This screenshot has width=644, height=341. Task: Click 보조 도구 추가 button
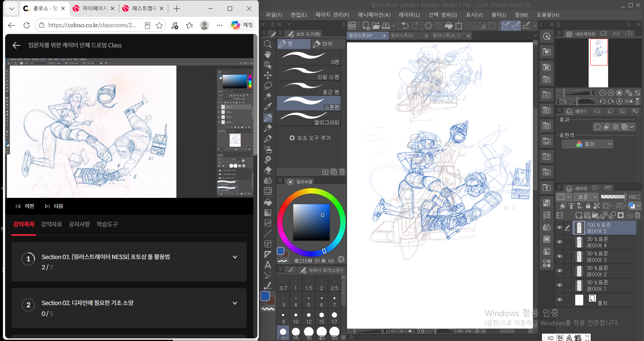310,138
